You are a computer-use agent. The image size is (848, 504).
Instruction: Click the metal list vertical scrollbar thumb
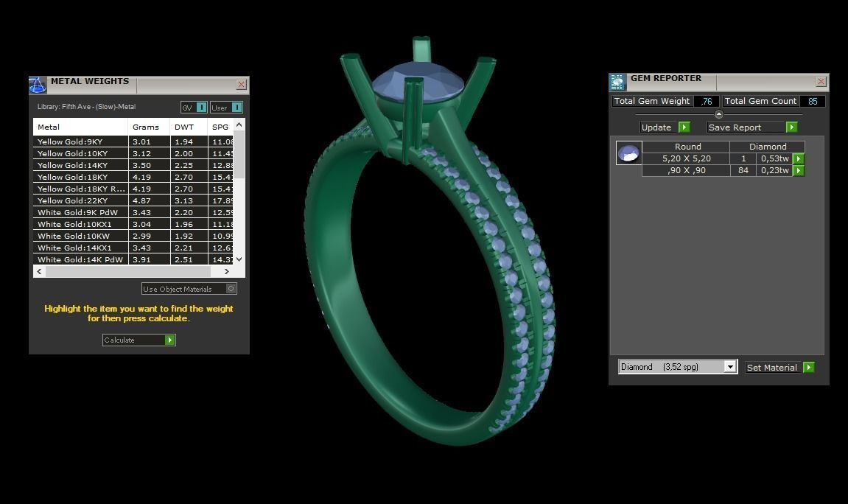tap(239, 155)
